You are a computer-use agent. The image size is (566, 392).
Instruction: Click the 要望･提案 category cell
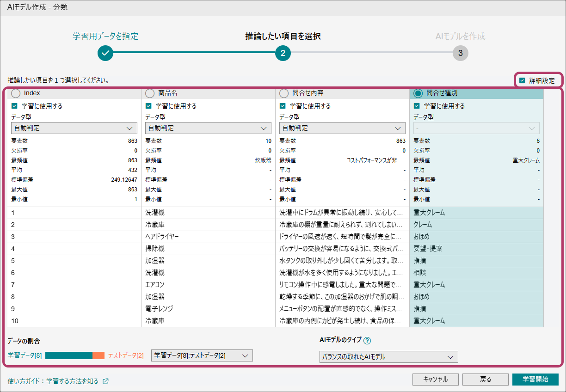click(476, 249)
